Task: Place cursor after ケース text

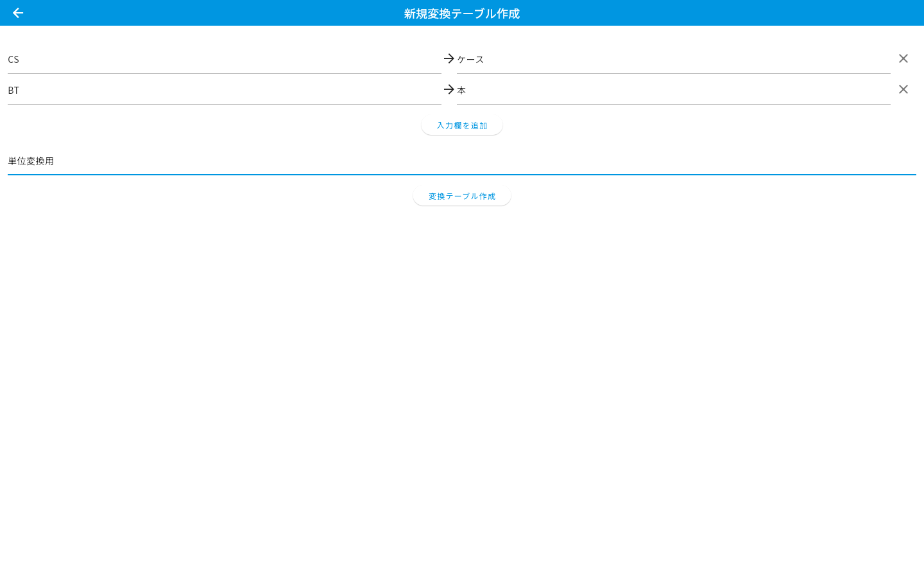Action: [x=485, y=59]
